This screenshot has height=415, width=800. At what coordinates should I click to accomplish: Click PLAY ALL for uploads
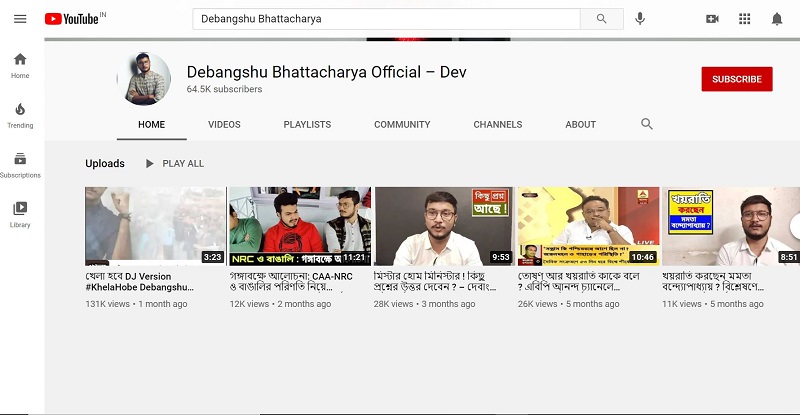click(x=175, y=163)
